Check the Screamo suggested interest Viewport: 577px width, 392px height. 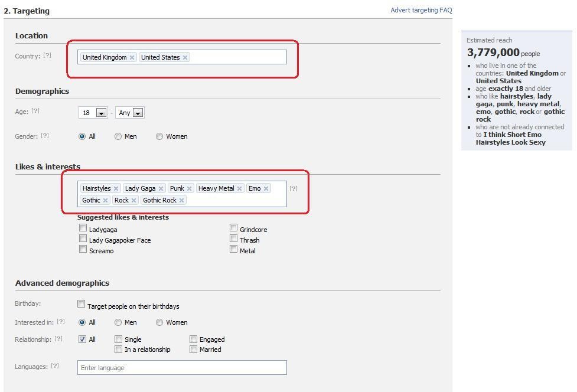tap(83, 249)
